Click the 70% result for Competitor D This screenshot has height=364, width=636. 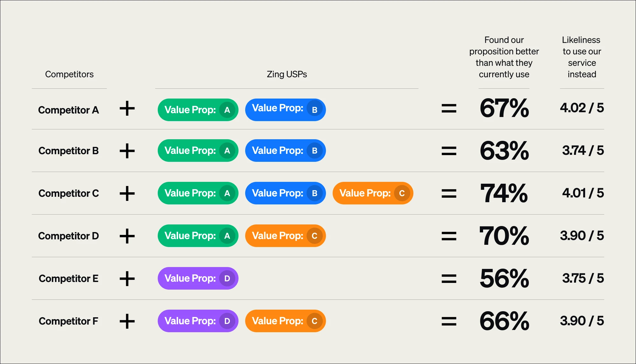pos(504,236)
